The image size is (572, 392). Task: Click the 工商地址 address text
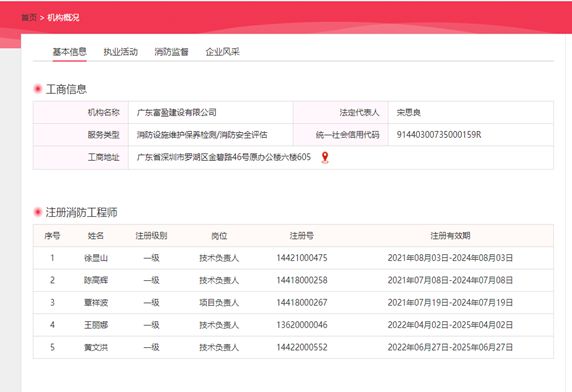pos(224,157)
